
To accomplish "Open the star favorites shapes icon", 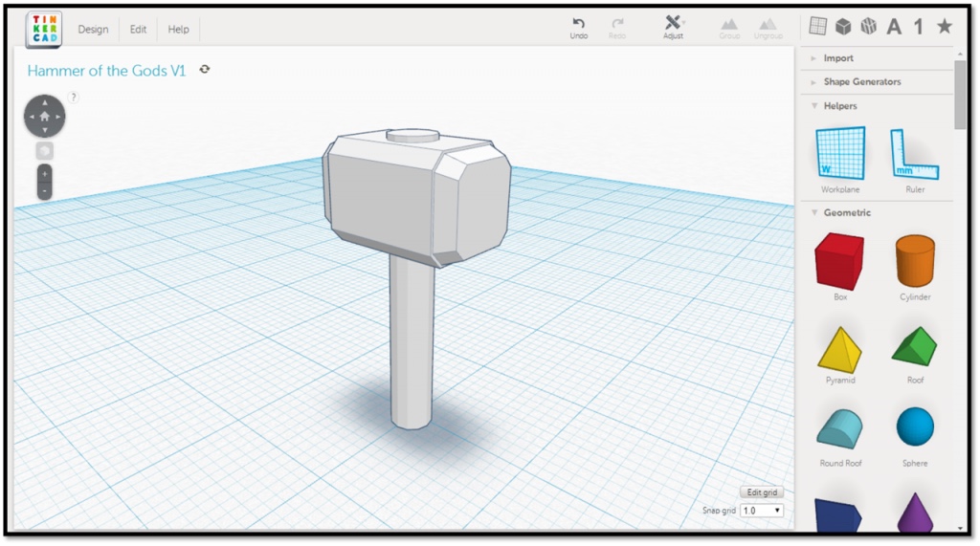I will pyautogui.click(x=945, y=26).
